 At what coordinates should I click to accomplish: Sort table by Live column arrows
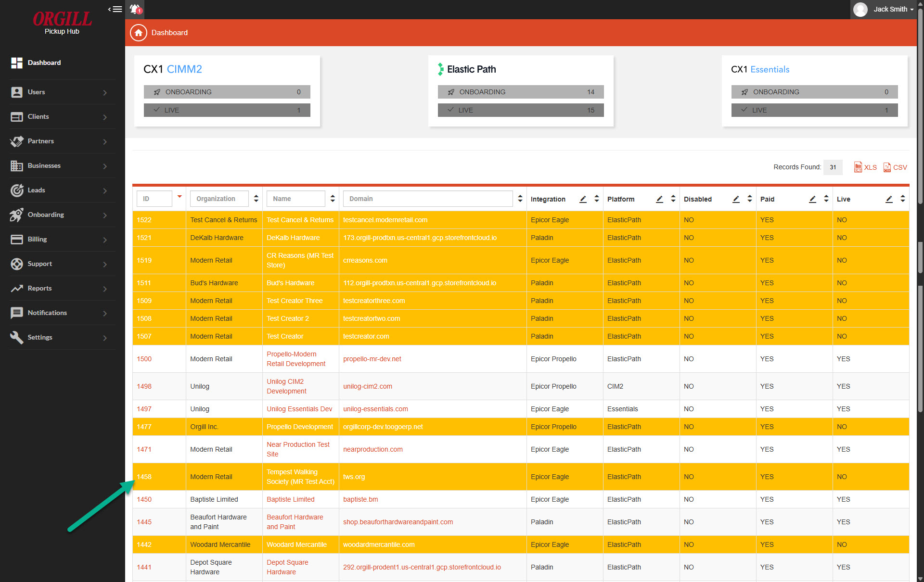(x=903, y=199)
